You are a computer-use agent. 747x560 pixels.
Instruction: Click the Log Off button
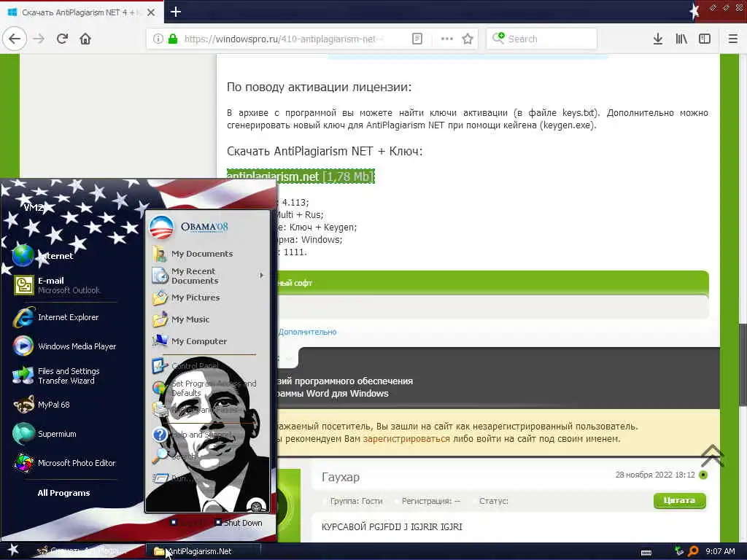point(187,522)
